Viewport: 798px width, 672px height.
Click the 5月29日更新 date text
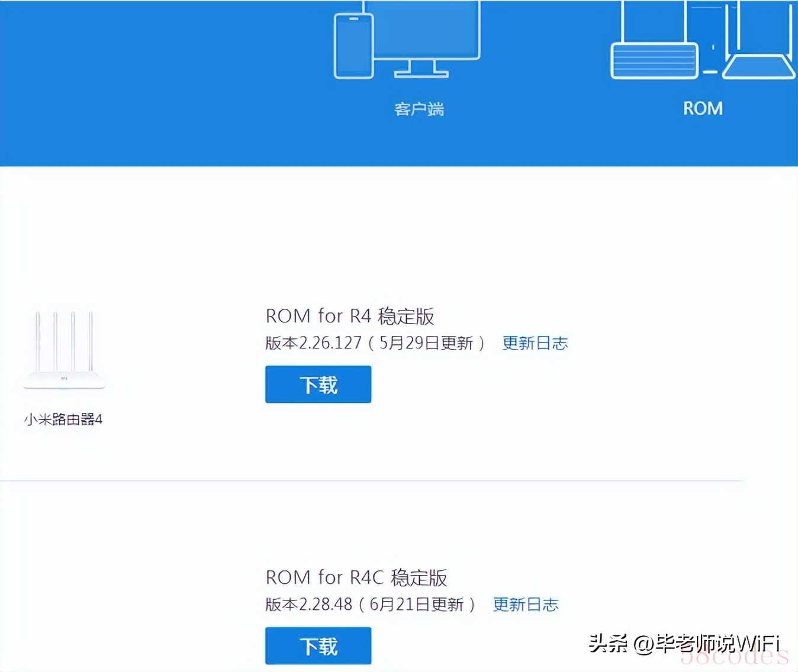pyautogui.click(x=426, y=343)
